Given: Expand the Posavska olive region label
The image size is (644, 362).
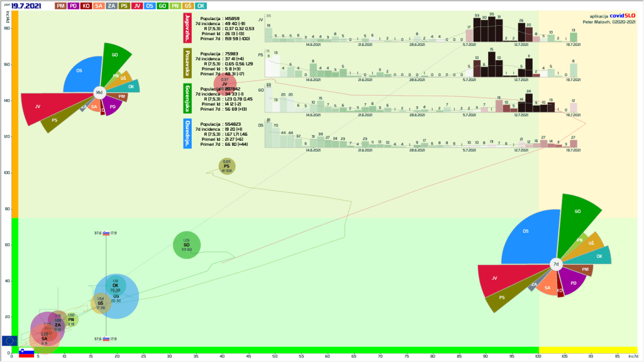Looking at the screenshot, I should pyautogui.click(x=187, y=63).
